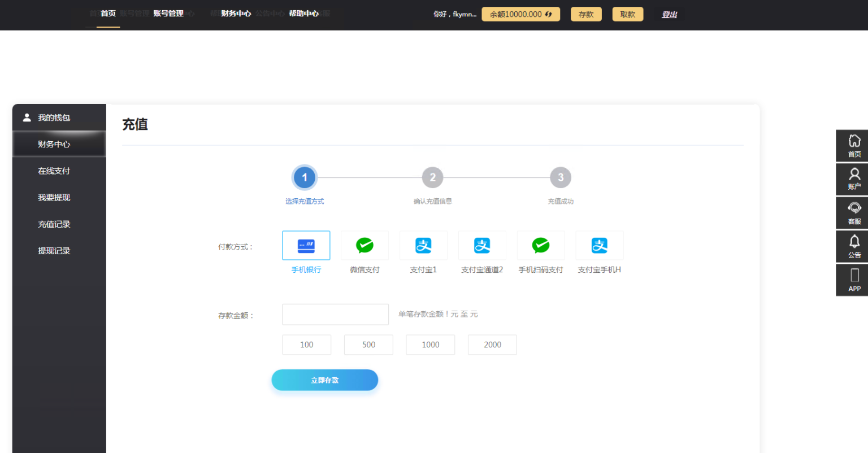The image size is (868, 453).
Task: Pick the 支付宝通道2 payment icon
Action: (482, 246)
